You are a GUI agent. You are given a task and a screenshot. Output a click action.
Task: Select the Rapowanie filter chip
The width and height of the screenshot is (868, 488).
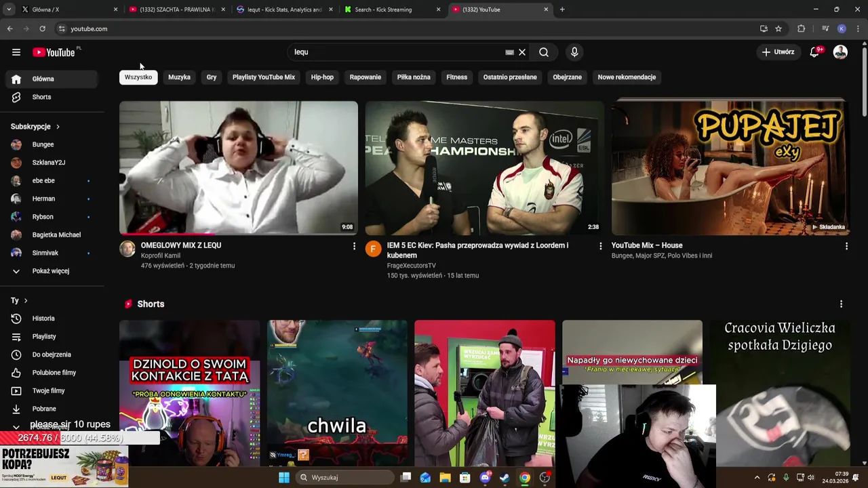point(366,77)
